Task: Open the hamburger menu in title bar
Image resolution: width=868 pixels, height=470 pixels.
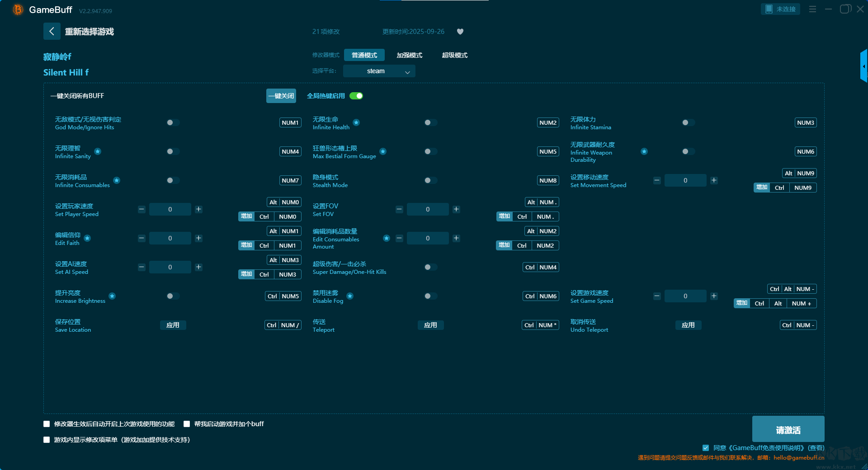Action: coord(812,9)
